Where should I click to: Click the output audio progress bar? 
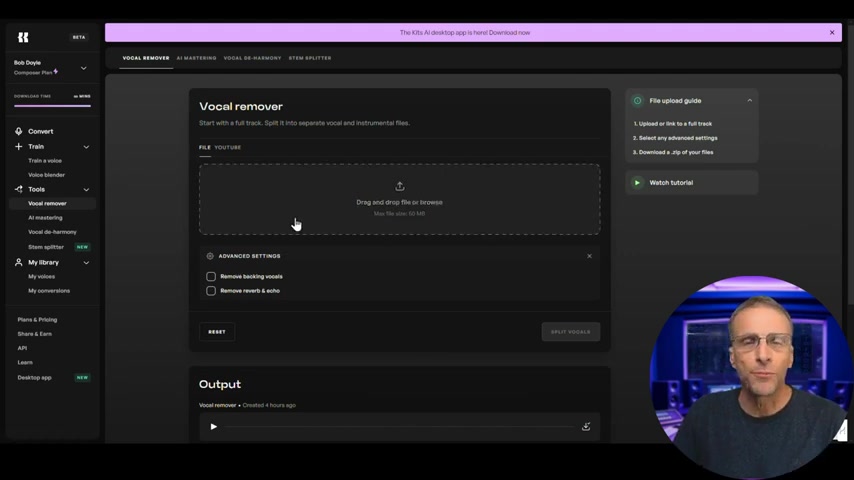pos(400,427)
